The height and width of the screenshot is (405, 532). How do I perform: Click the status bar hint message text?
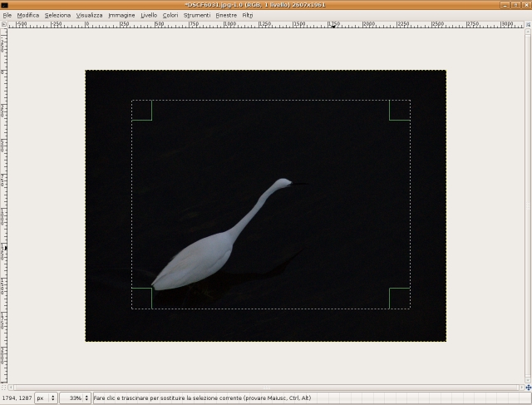point(202,398)
